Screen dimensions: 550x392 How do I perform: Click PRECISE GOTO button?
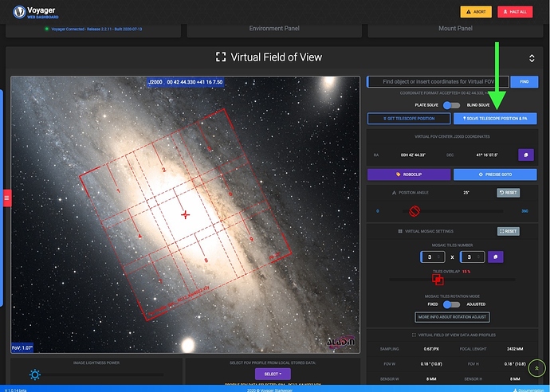tap(495, 174)
